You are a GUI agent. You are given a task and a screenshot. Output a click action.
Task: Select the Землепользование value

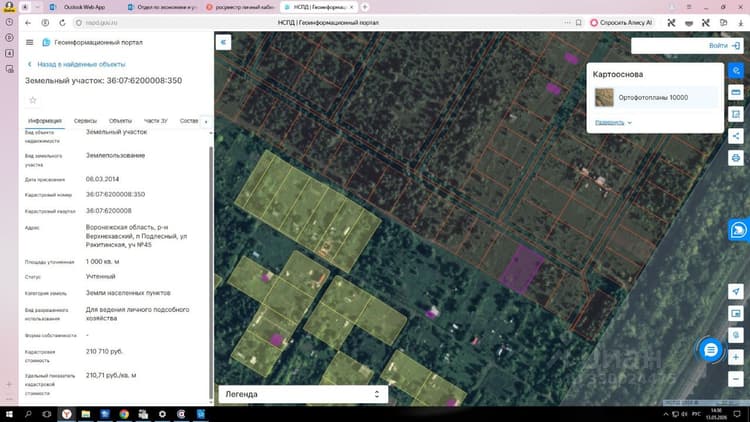115,155
